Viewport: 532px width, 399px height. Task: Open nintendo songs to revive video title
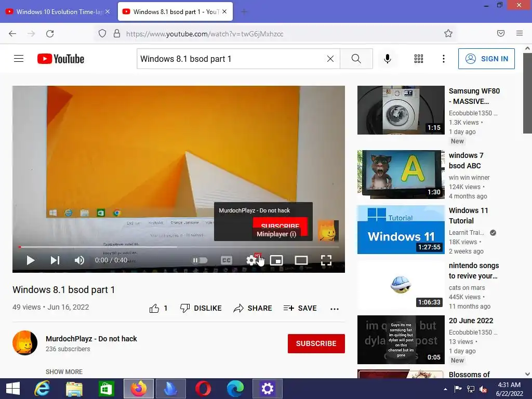point(474,270)
